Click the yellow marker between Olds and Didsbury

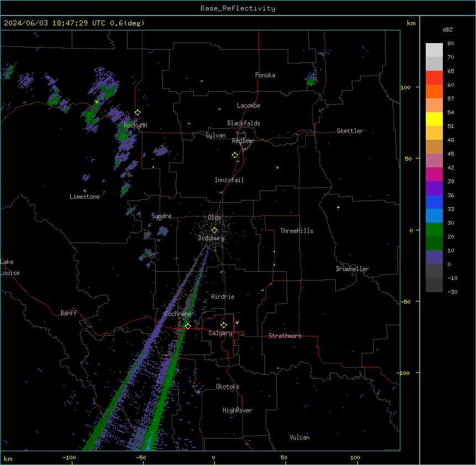click(x=214, y=230)
